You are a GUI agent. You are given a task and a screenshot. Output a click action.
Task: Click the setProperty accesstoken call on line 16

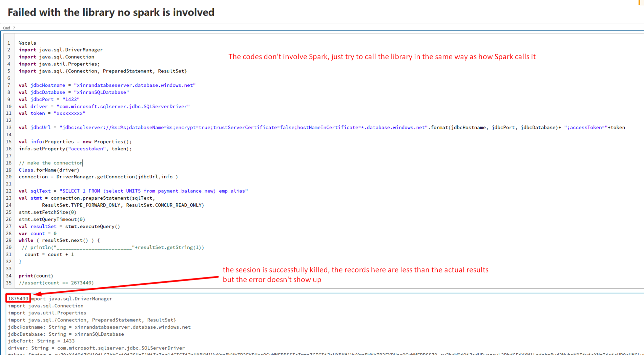point(75,149)
